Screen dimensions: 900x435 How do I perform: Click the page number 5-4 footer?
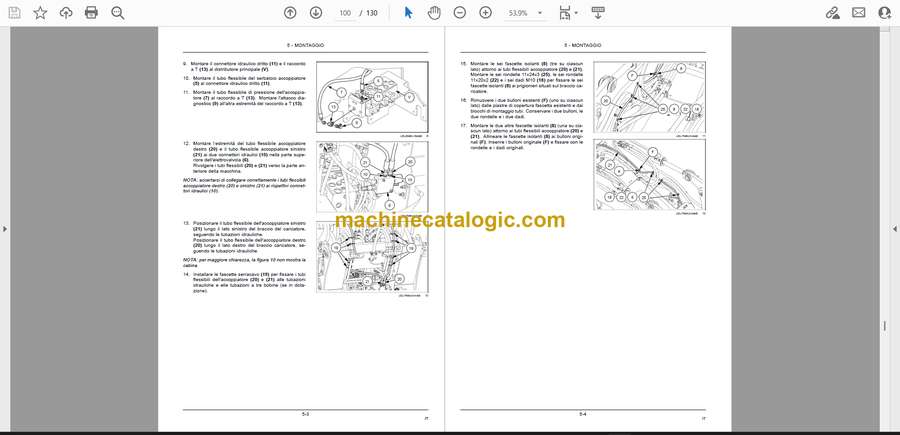coord(583,413)
